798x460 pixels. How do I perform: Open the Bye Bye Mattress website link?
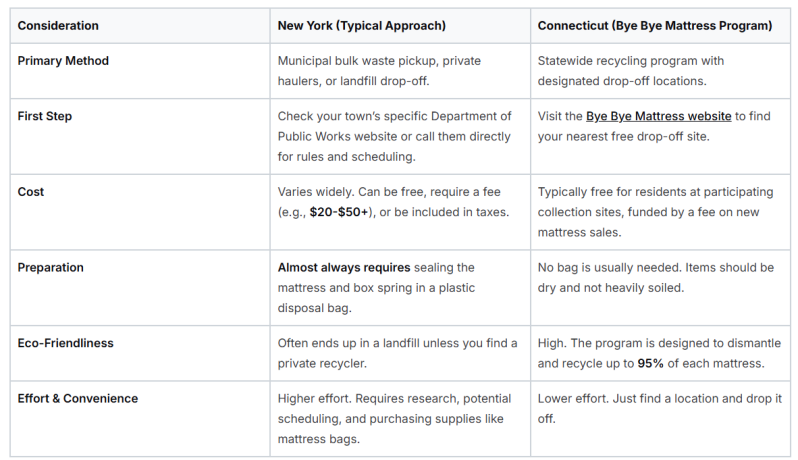(x=658, y=117)
